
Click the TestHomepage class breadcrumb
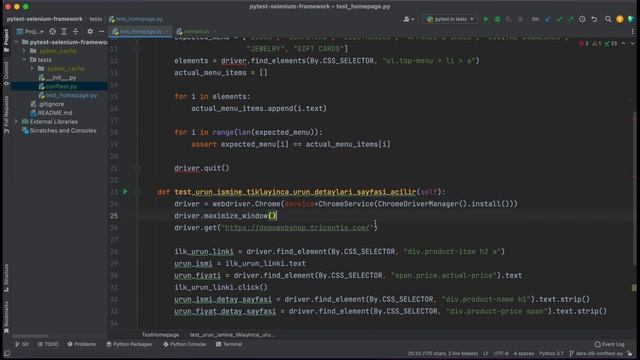(x=160, y=335)
